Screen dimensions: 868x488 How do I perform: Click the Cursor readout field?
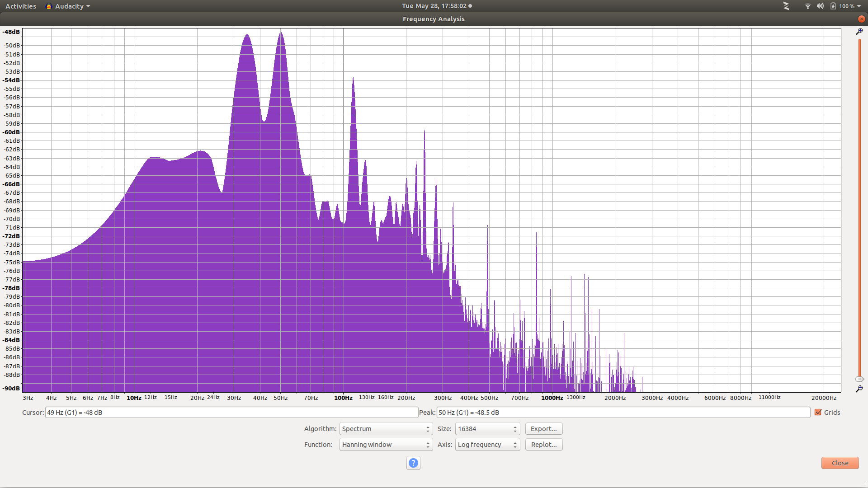pos(231,413)
